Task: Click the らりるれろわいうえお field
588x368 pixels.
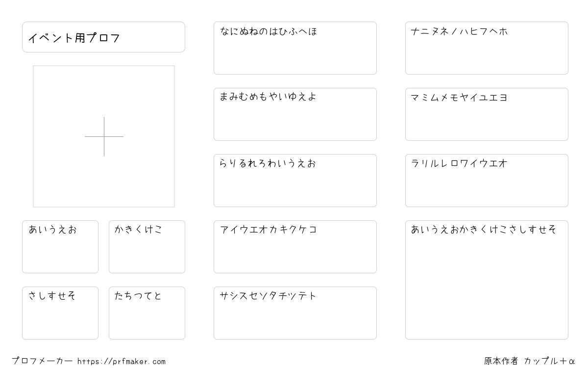Action: pos(295,181)
